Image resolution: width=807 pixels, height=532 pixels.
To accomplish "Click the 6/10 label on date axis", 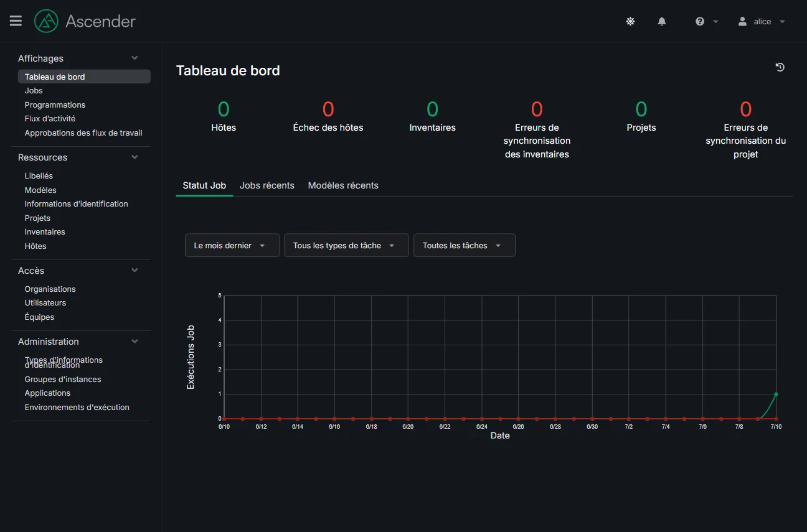I will click(x=224, y=426).
